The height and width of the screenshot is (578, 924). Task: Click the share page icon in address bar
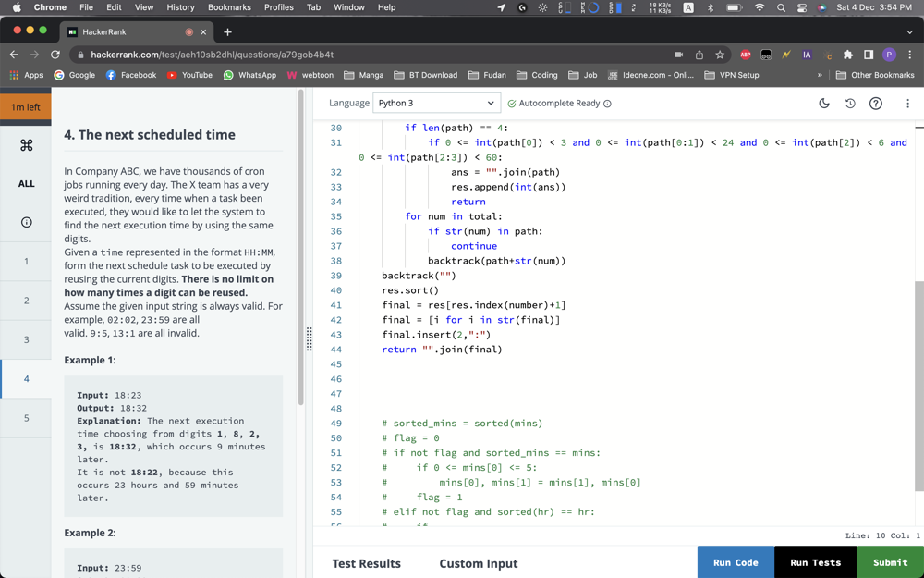point(699,55)
